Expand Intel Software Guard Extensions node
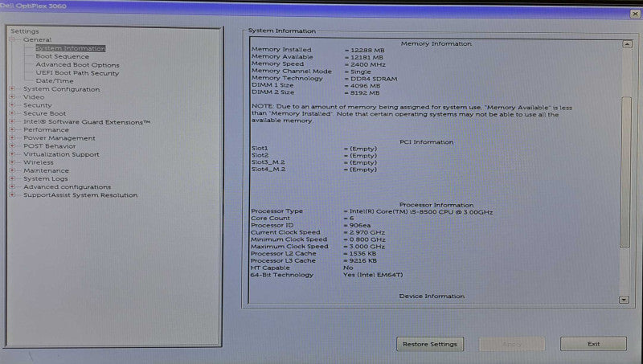 12,122
